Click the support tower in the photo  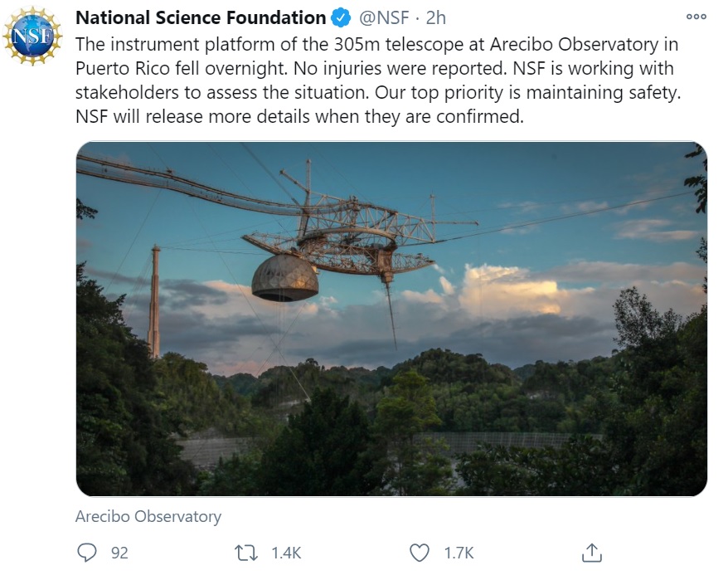point(154,302)
